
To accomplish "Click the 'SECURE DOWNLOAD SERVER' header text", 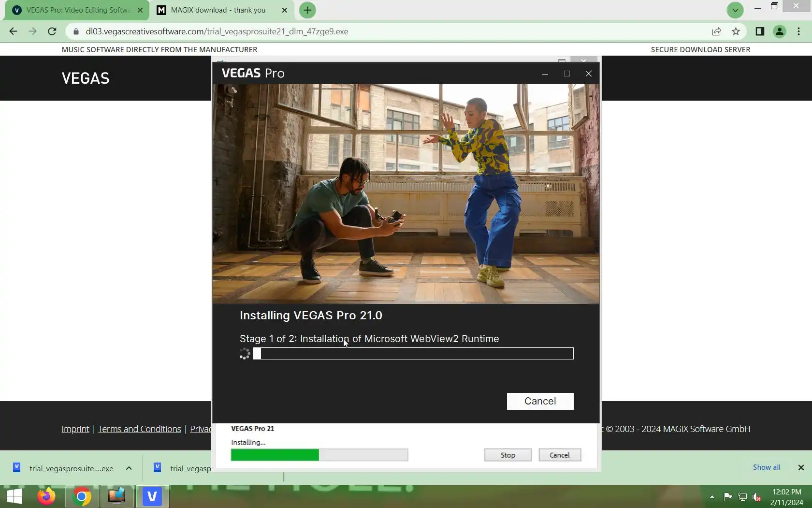I will tap(700, 49).
